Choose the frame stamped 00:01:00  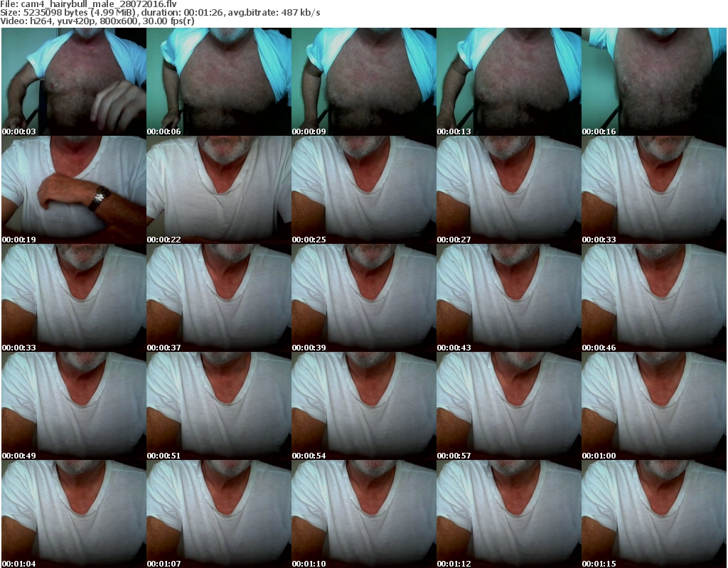pos(654,406)
